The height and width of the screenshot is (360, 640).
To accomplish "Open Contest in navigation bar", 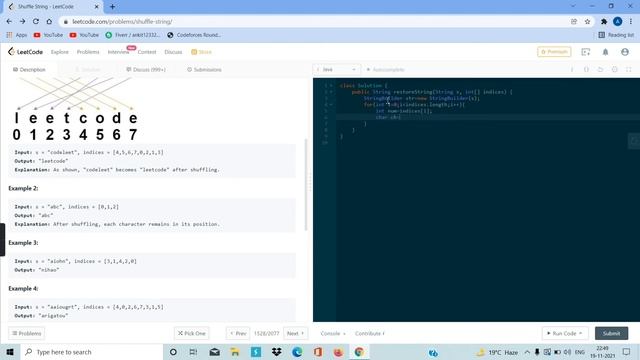I will click(147, 52).
